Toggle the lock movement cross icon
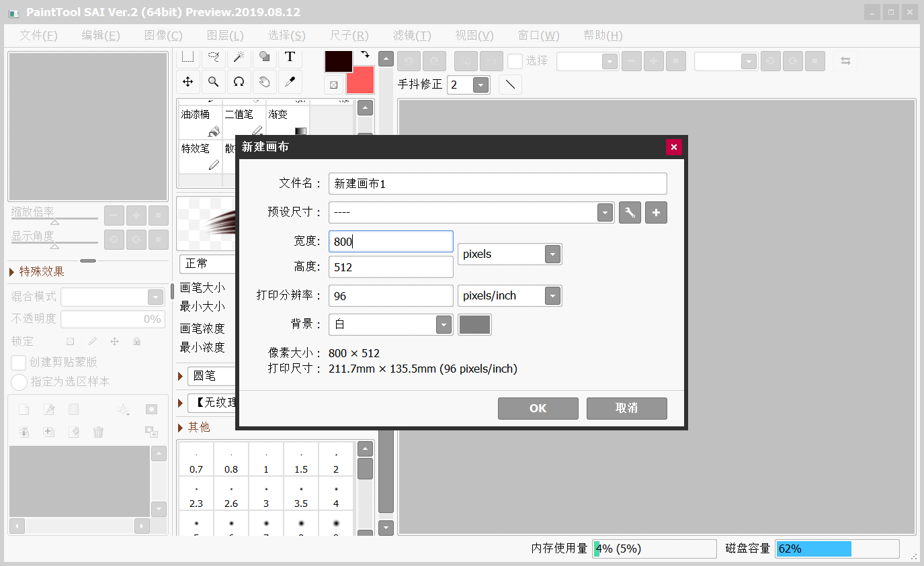Screen dimensions: 924x566 tap(114, 341)
